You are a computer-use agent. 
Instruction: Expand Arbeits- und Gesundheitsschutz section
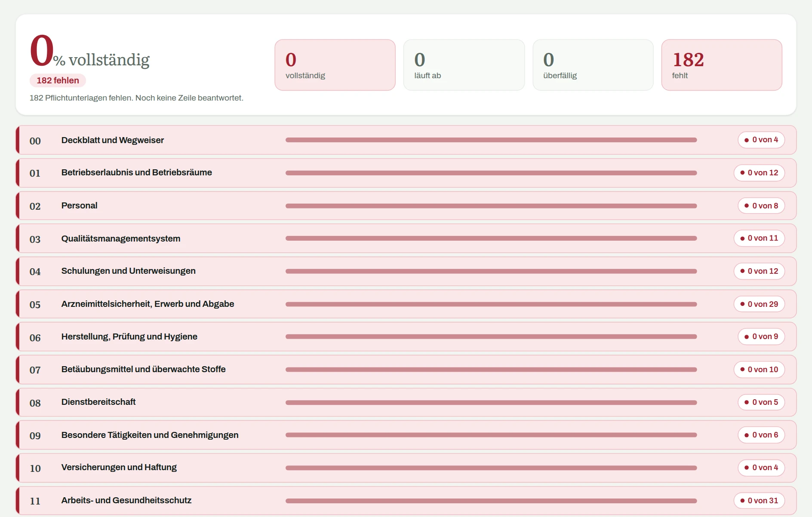pos(406,501)
